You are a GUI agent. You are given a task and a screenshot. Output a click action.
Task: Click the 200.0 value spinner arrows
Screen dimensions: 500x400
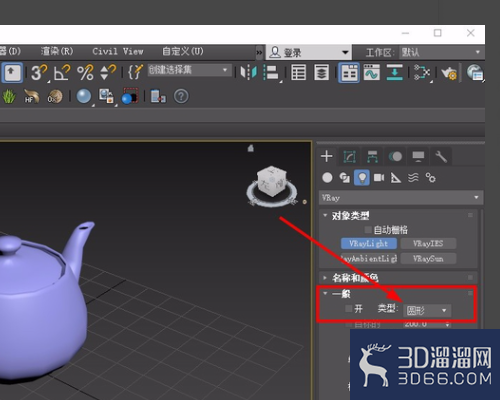[447, 324]
